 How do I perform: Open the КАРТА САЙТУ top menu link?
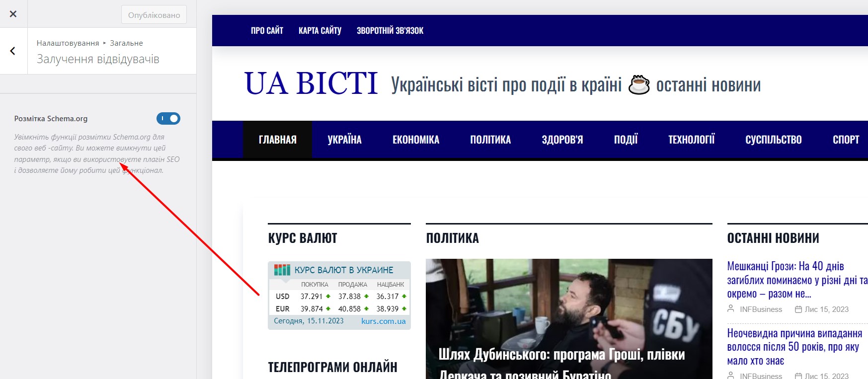320,31
